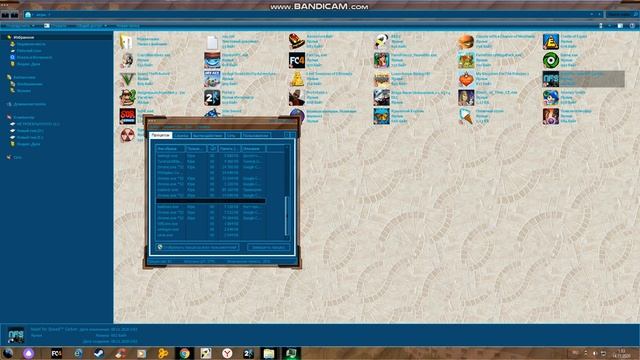Select the Neighbours from Hell character icon
640x360 pixels.
127,98
